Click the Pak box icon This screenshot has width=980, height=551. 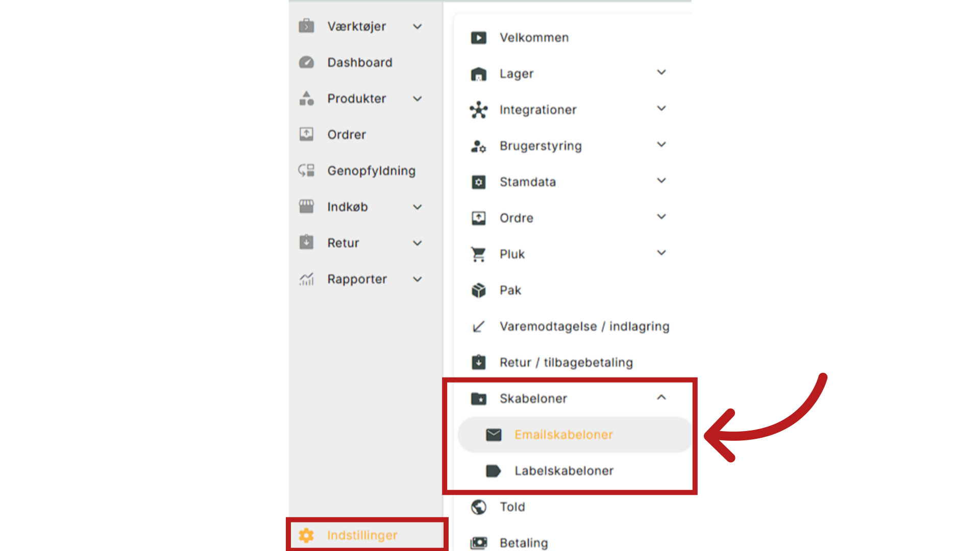(x=479, y=290)
